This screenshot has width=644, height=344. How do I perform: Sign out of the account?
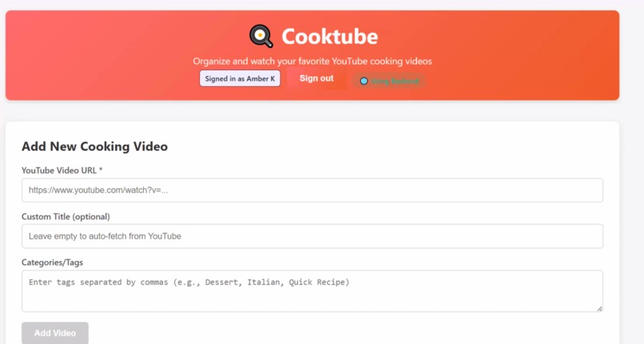click(x=316, y=78)
